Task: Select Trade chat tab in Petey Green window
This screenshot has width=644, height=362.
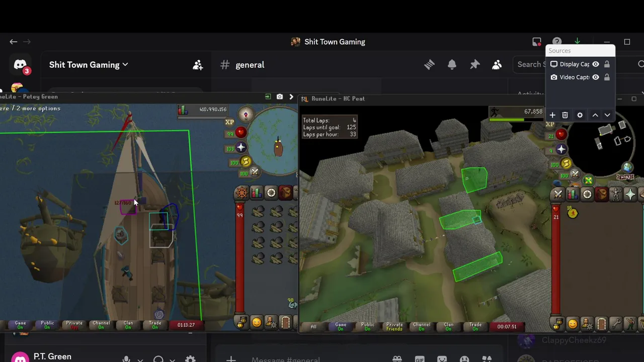Action: [x=155, y=325]
